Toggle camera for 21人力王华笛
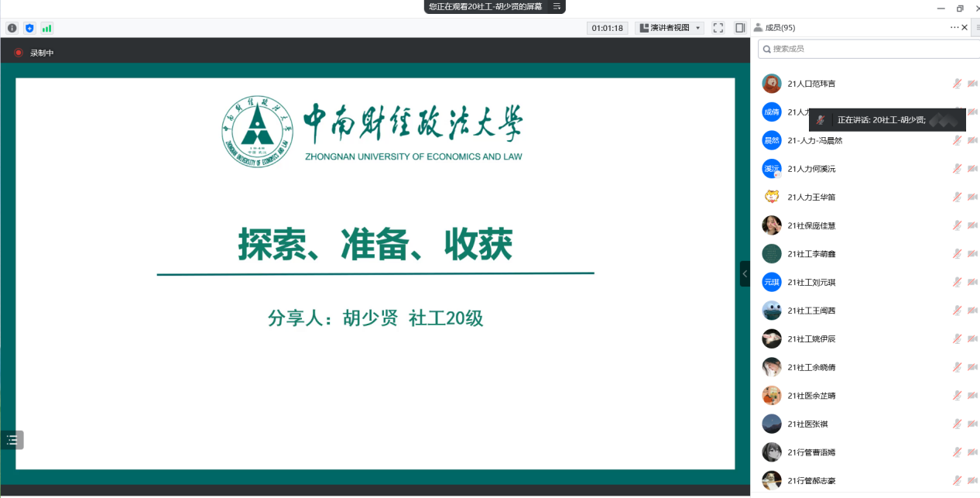Screen dimensions: 980x498 click(971, 197)
